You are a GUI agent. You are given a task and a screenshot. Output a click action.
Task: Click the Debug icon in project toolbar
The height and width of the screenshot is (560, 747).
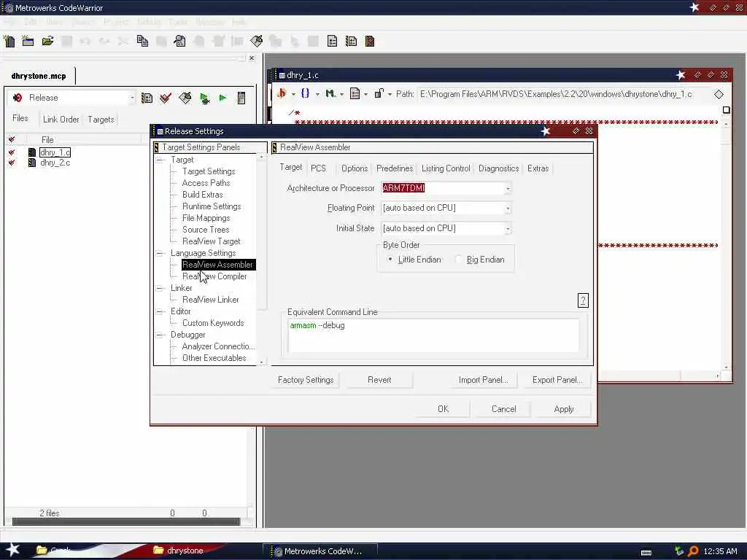tap(205, 98)
